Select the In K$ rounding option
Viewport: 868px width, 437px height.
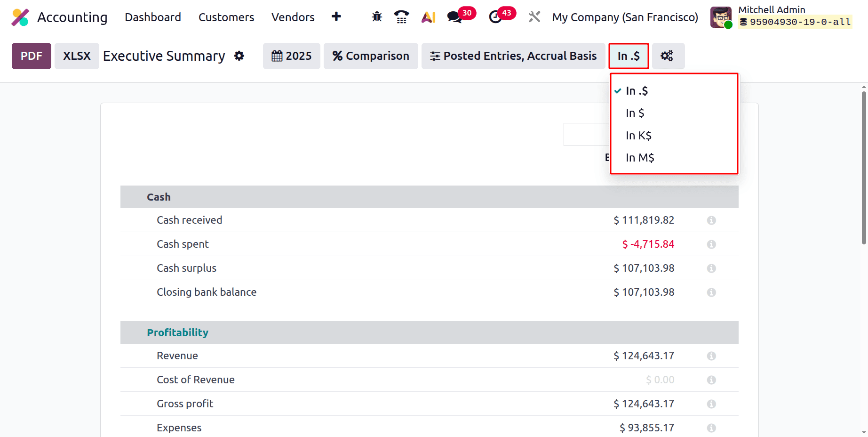pyautogui.click(x=638, y=135)
